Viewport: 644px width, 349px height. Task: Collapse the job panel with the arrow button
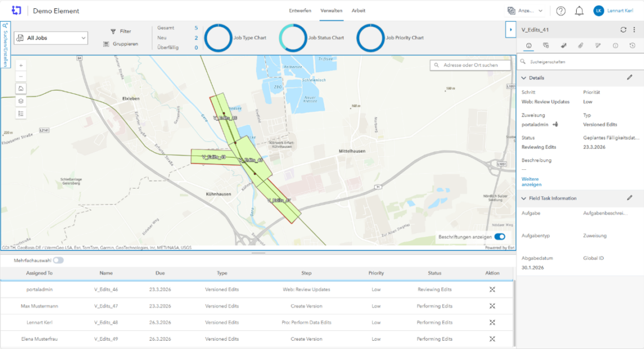click(x=511, y=29)
